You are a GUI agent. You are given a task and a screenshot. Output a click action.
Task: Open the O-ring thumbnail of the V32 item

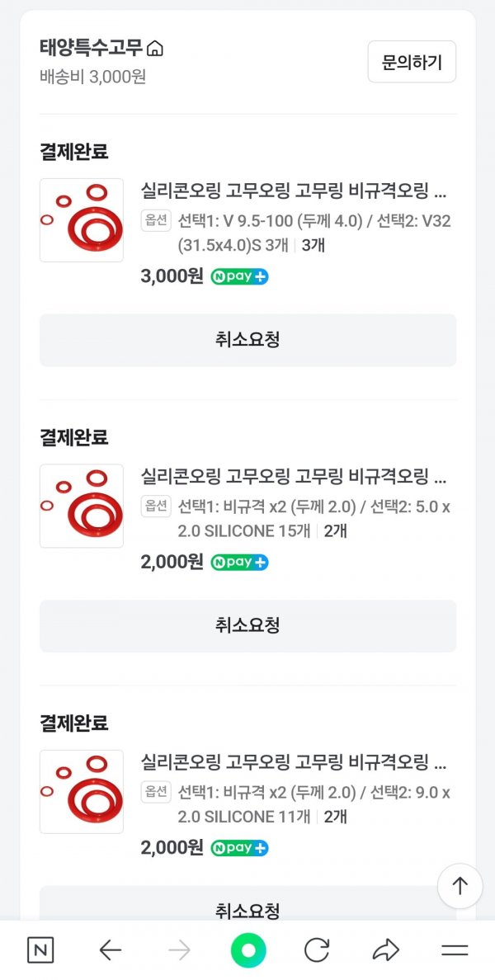(x=82, y=220)
